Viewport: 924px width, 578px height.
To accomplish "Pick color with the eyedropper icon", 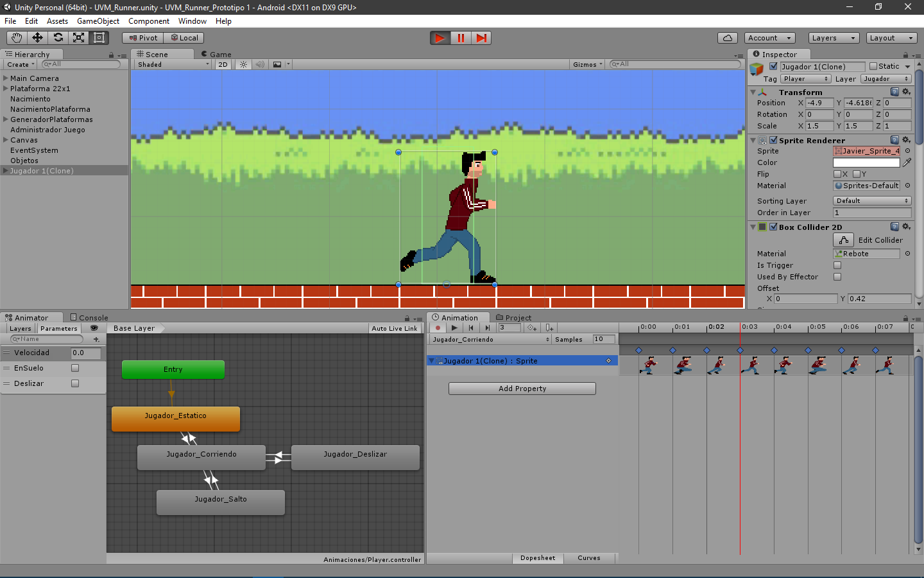I will pos(907,162).
